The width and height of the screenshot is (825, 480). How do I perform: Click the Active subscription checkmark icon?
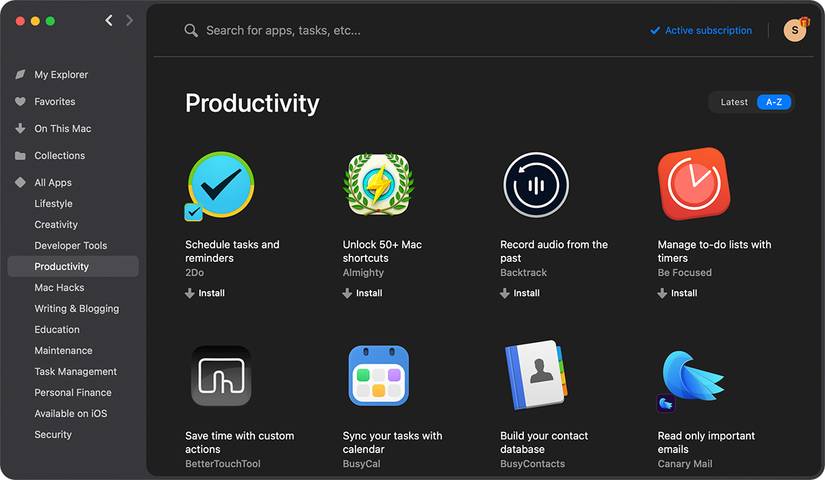click(655, 31)
